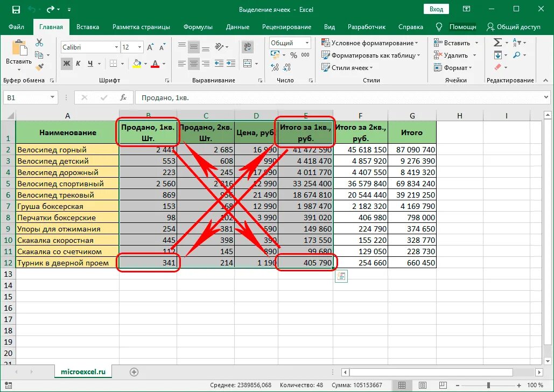Toggle center horizontal alignment
This screenshot has height=392, width=554.
click(194, 64)
